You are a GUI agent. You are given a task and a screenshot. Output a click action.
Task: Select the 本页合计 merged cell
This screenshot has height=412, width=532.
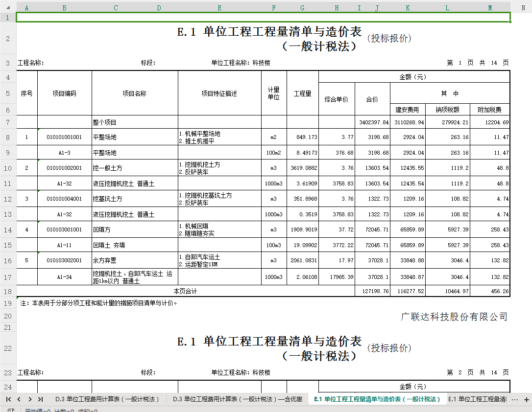click(x=186, y=291)
